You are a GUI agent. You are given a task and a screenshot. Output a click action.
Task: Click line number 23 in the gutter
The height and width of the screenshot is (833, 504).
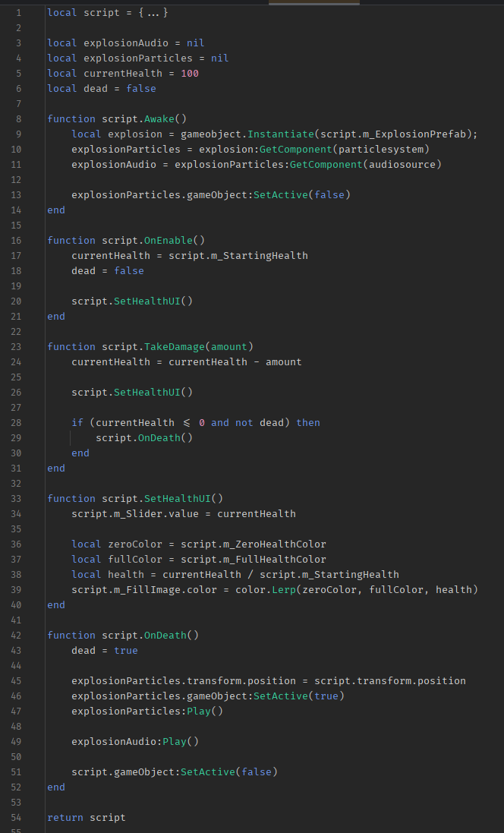coord(16,346)
